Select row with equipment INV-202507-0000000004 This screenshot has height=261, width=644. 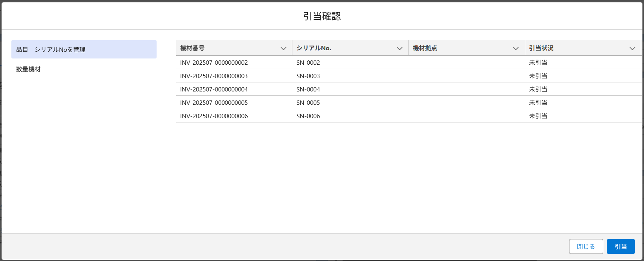[x=214, y=89]
